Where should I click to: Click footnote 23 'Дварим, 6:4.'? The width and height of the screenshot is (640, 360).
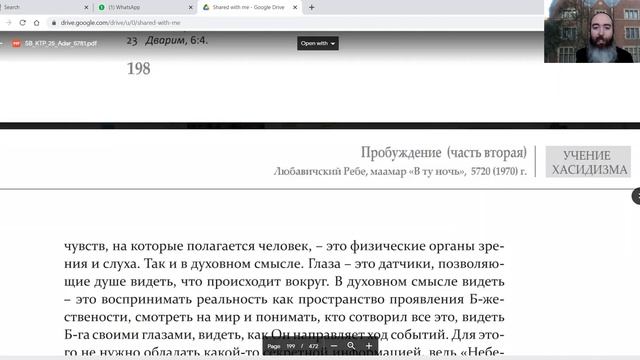167,40
